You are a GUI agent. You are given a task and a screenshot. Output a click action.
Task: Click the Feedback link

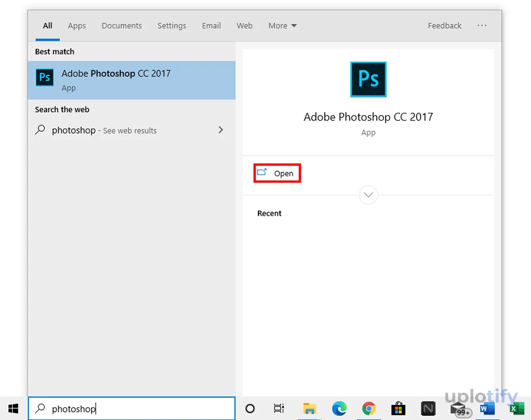(x=444, y=26)
